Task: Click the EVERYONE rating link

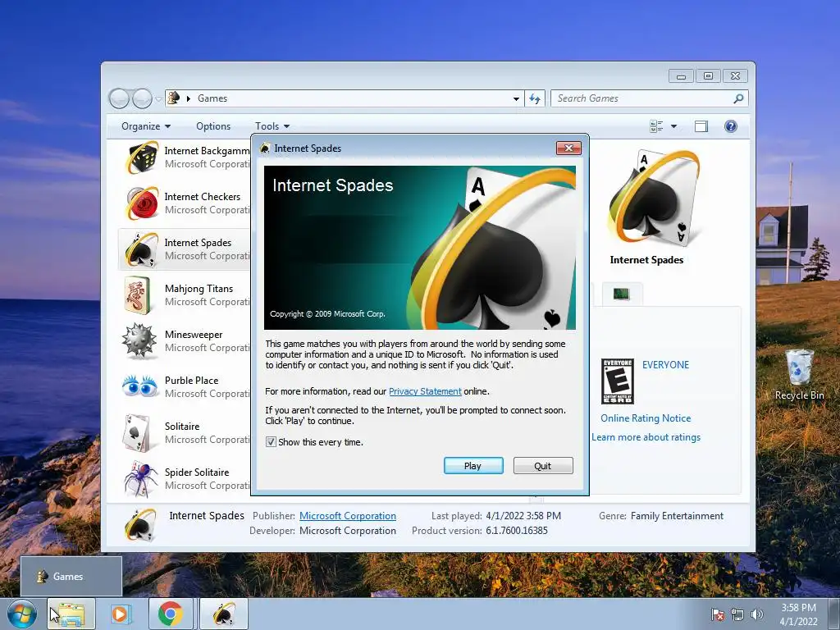Action: [665, 365]
